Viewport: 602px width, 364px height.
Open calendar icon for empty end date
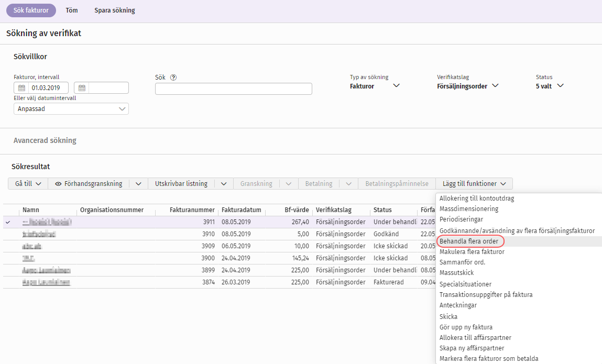82,88
